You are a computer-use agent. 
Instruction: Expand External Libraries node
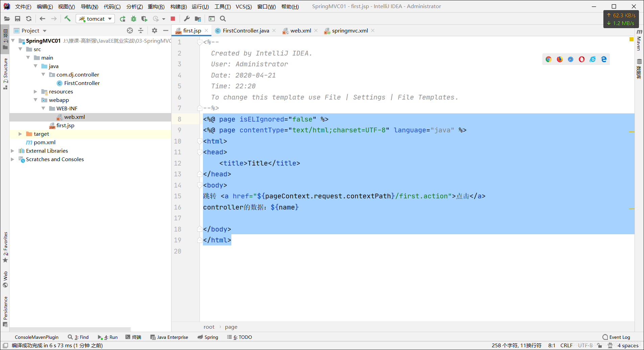13,151
